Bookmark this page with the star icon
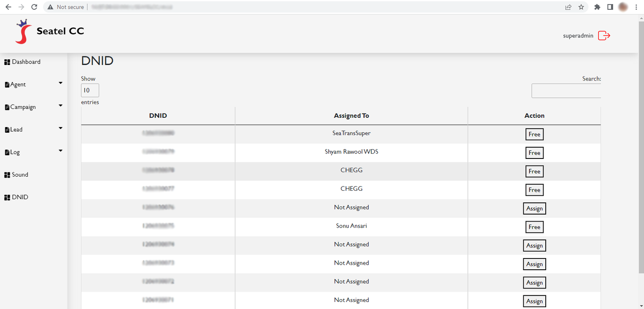The image size is (644, 309). 581,7
